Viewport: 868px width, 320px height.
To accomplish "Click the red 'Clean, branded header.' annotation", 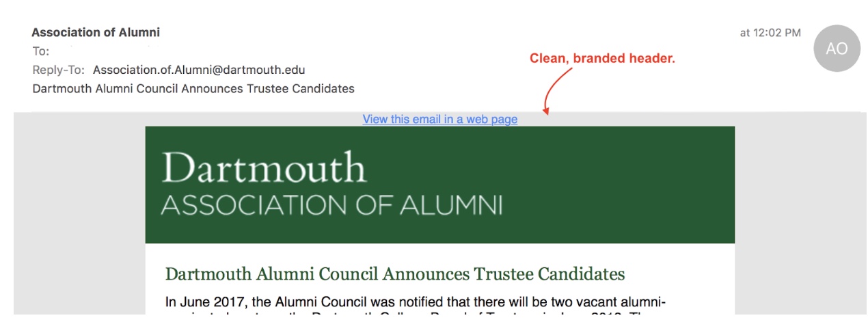I will pos(602,59).
